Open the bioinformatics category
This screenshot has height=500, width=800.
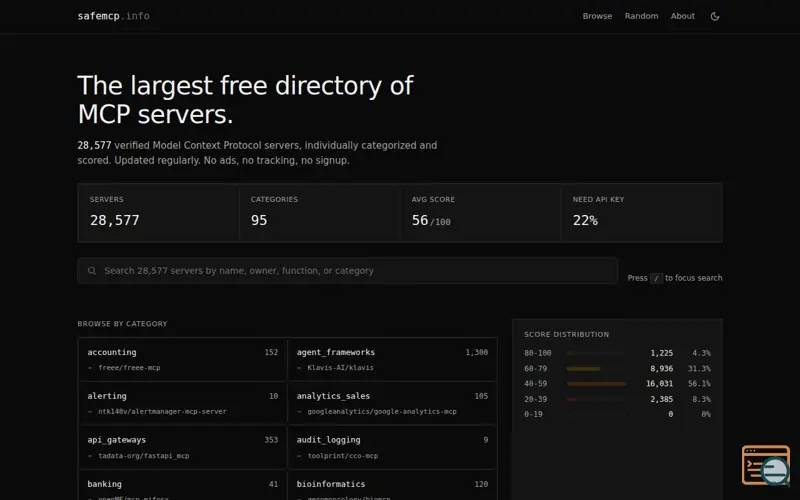pos(392,486)
